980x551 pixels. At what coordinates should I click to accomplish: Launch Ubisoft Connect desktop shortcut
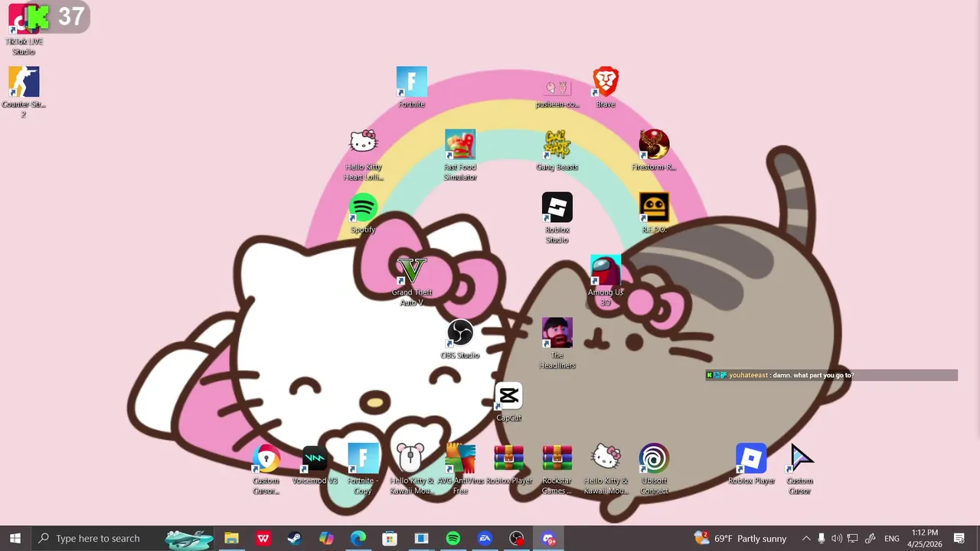[654, 469]
